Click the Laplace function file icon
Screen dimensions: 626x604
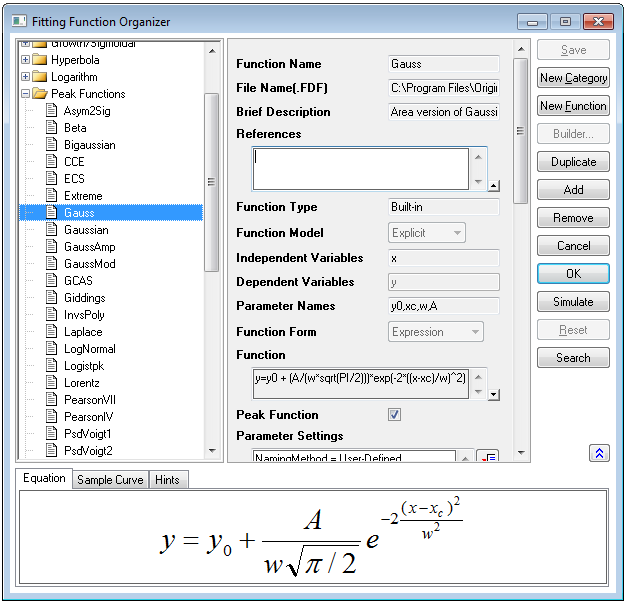51,331
